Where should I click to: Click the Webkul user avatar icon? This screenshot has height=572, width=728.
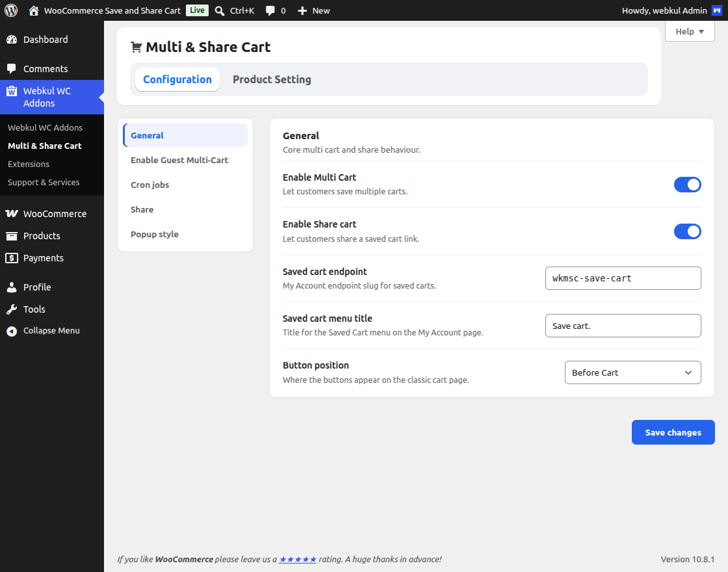[717, 10]
